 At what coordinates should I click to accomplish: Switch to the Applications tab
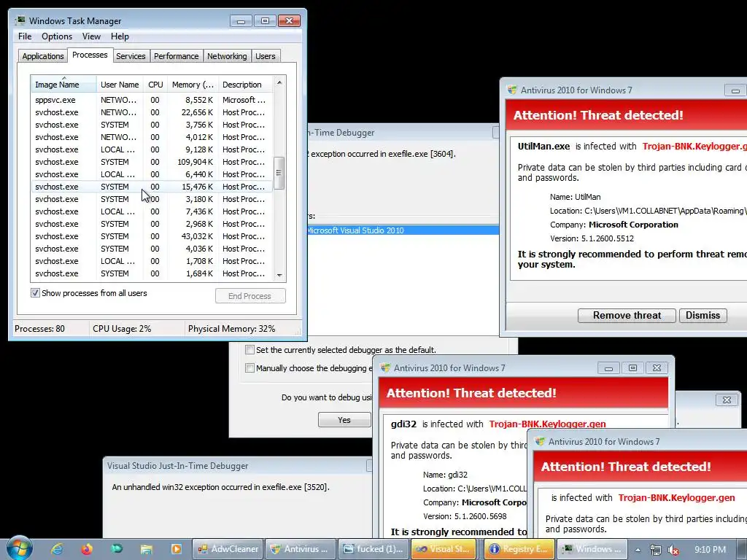(43, 56)
